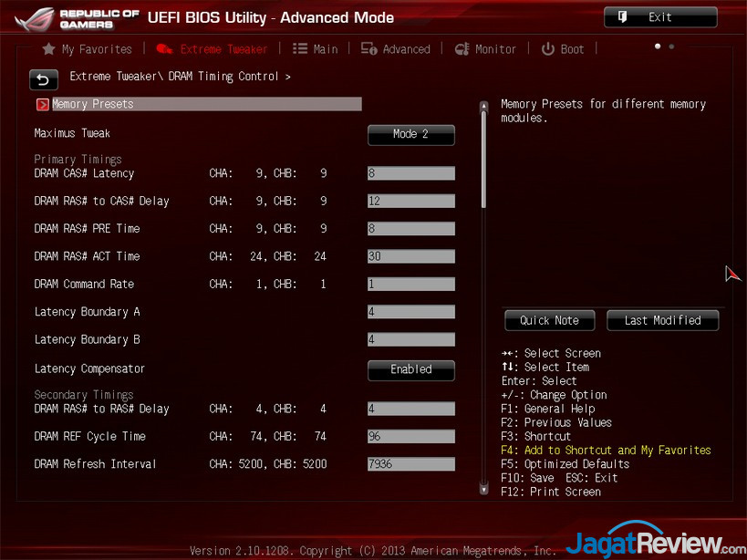Click the back arrow button
The height and width of the screenshot is (560, 747).
tap(44, 79)
